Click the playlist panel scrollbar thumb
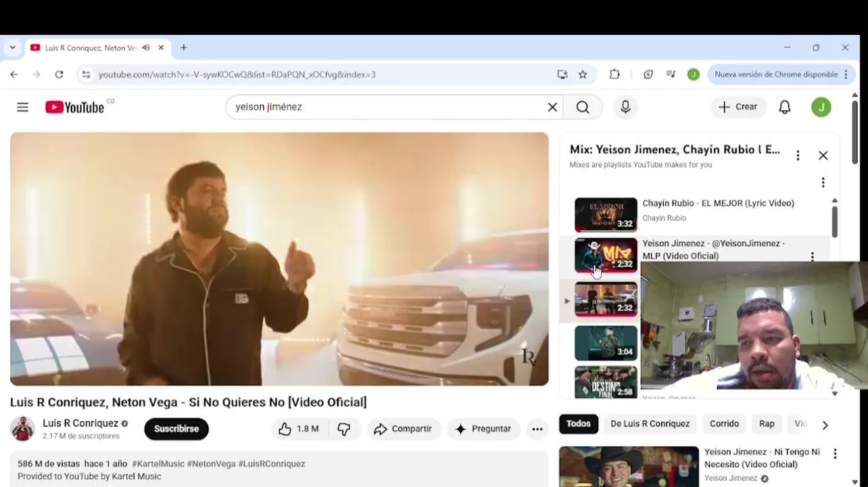This screenshot has height=487, width=868. [834, 221]
